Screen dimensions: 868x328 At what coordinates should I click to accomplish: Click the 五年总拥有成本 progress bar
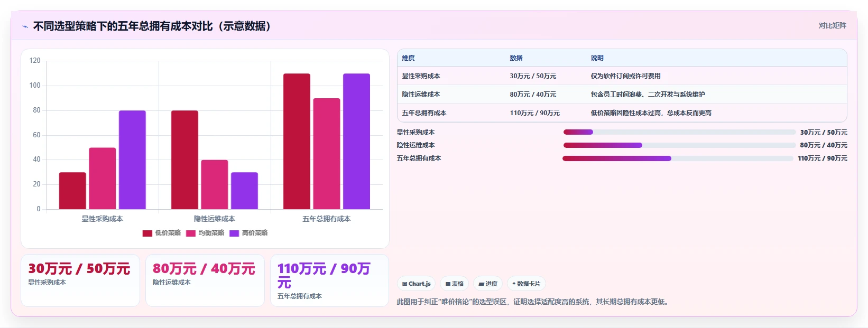coord(678,158)
